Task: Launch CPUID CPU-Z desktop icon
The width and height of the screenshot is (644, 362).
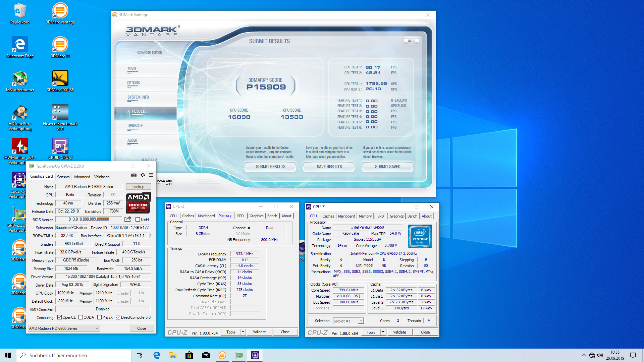Action: tap(60, 149)
